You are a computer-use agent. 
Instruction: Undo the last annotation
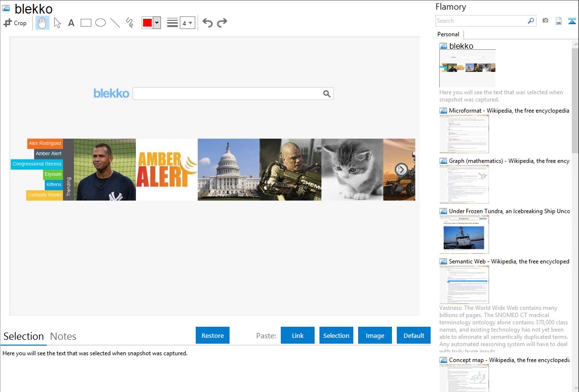click(207, 23)
